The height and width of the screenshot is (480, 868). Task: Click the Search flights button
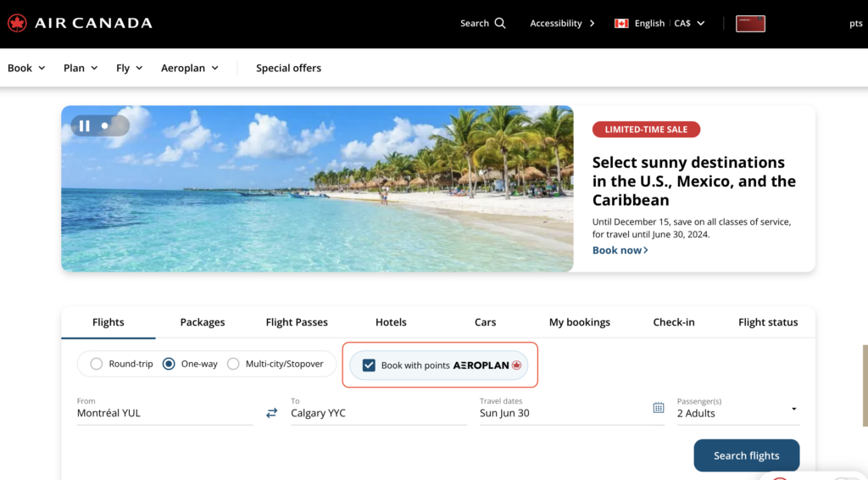point(746,455)
